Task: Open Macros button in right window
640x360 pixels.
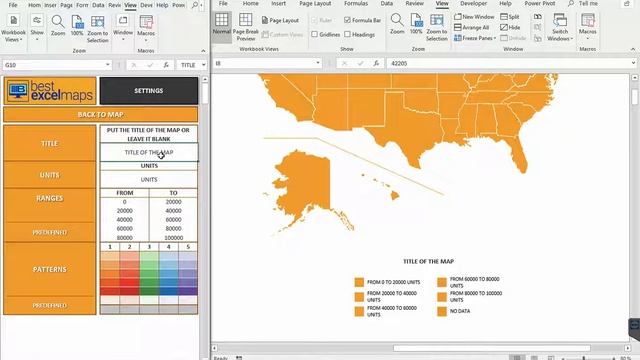Action: click(587, 27)
